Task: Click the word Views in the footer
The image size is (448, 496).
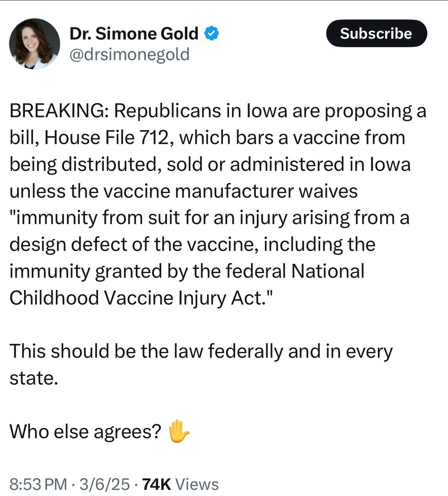Action: pos(197,484)
